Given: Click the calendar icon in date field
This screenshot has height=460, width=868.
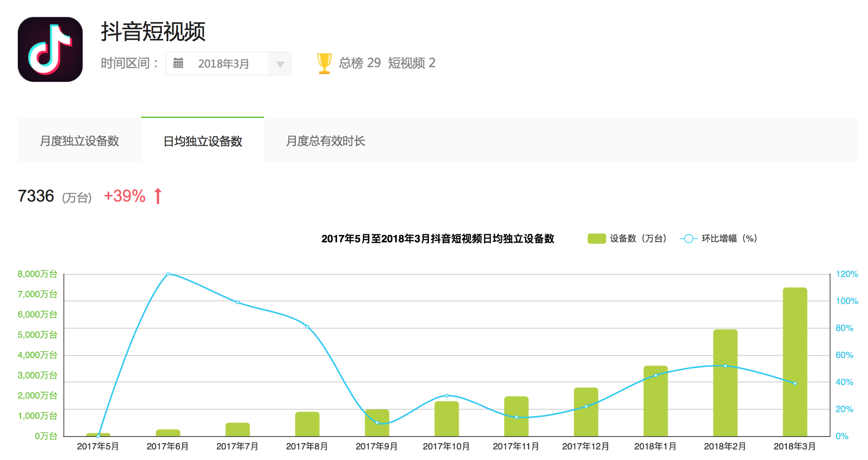Looking at the screenshot, I should pyautogui.click(x=178, y=63).
